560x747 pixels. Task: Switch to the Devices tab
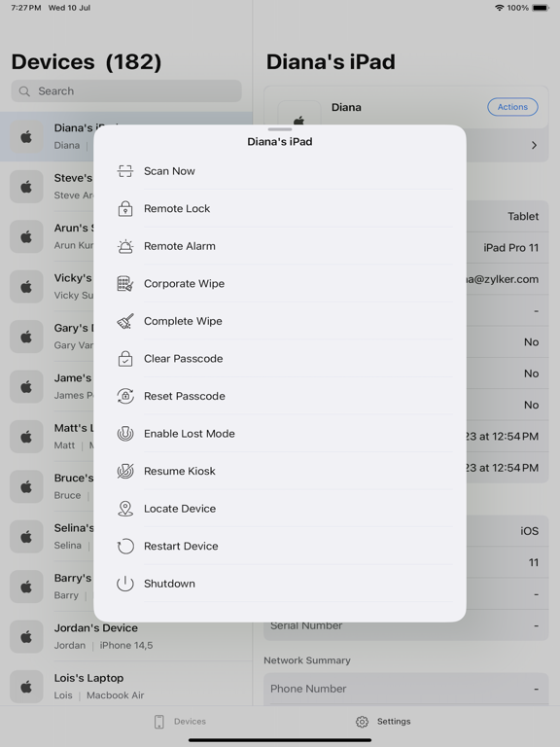(180, 722)
